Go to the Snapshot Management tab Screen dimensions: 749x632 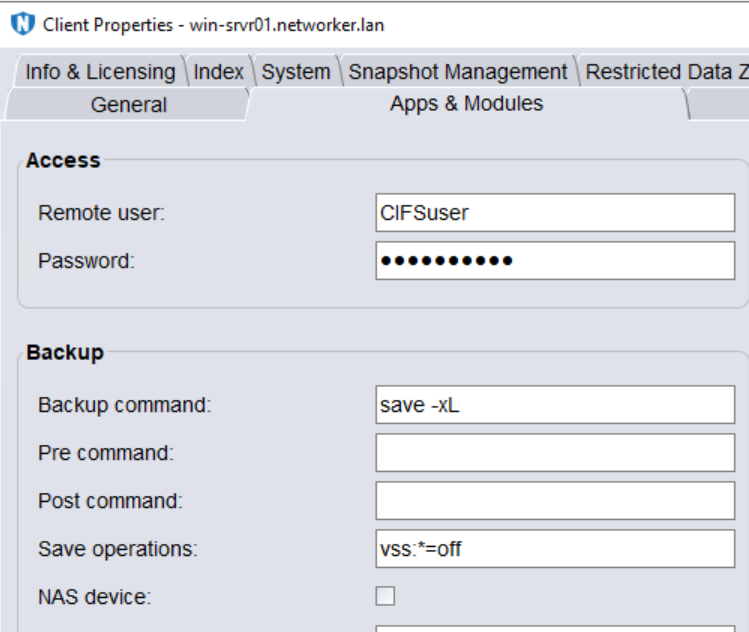point(457,72)
